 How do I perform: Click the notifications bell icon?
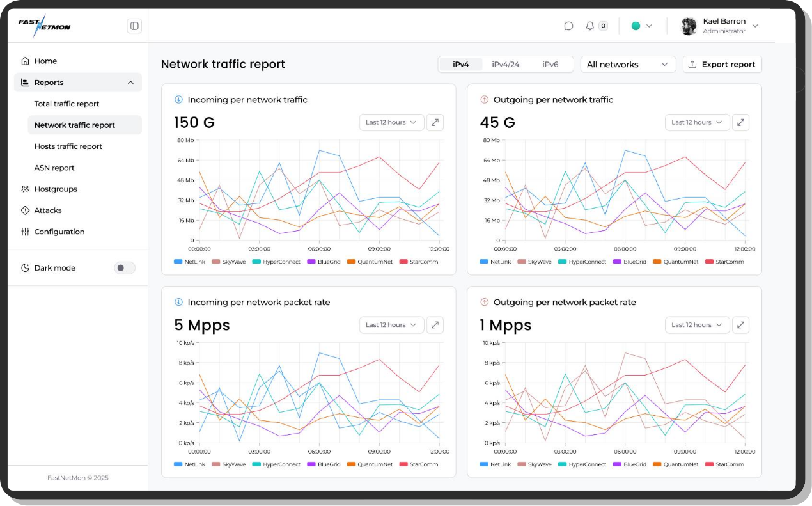click(590, 26)
